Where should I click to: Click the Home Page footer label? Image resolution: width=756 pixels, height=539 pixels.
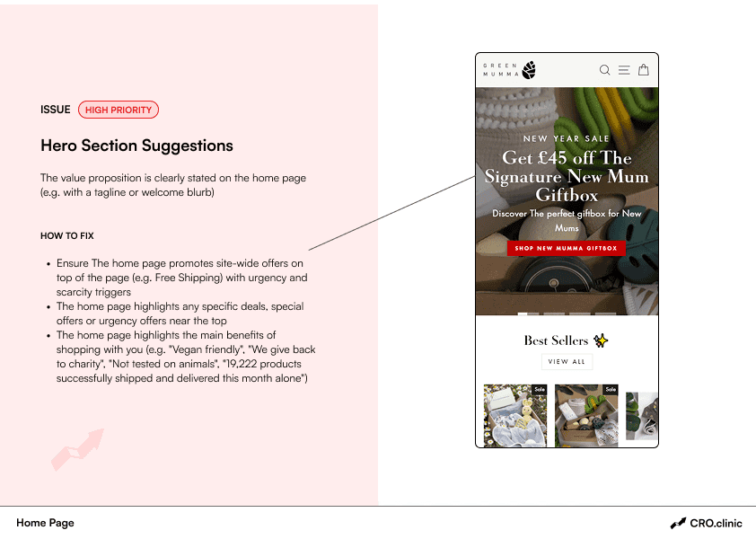tap(45, 523)
